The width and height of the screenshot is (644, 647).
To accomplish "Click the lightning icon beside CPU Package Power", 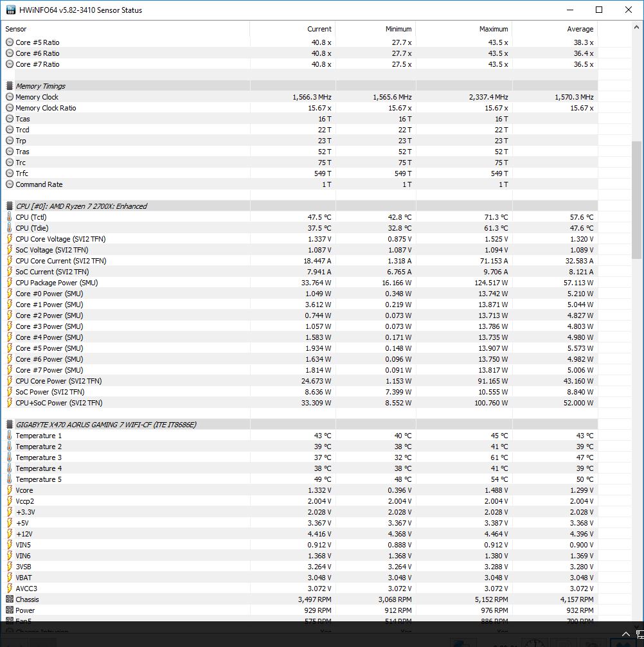I will coord(10,282).
